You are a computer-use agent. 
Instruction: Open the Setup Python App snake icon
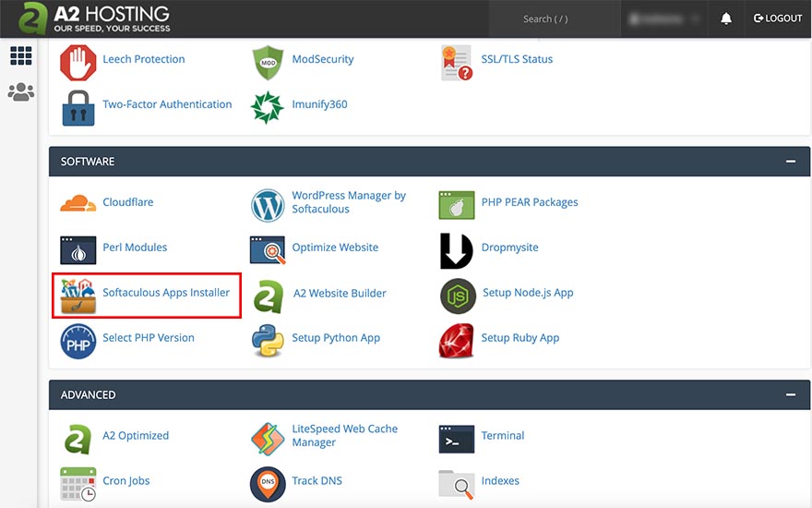coord(268,341)
